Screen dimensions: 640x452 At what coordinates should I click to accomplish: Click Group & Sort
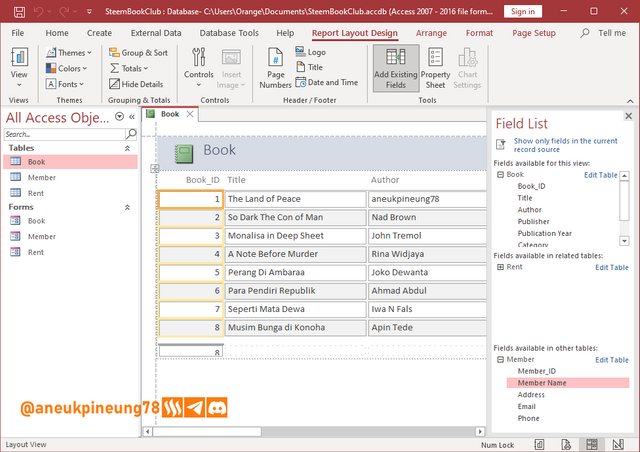(138, 53)
